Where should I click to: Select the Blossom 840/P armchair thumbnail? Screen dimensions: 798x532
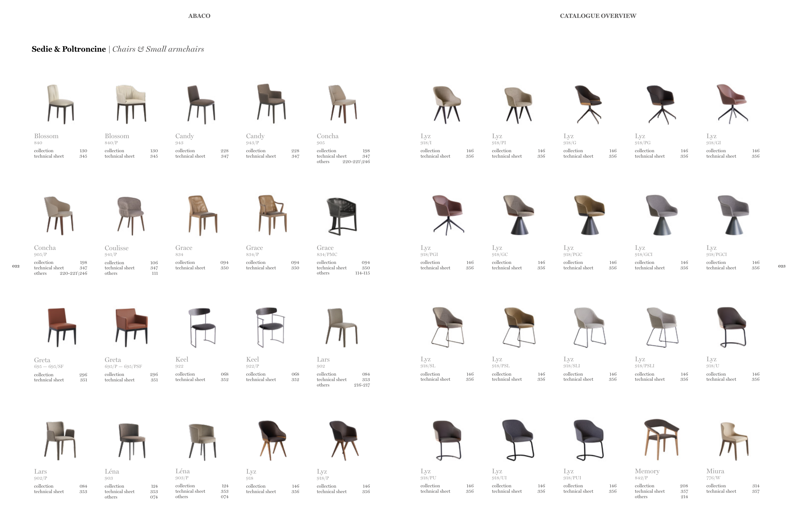(131, 104)
